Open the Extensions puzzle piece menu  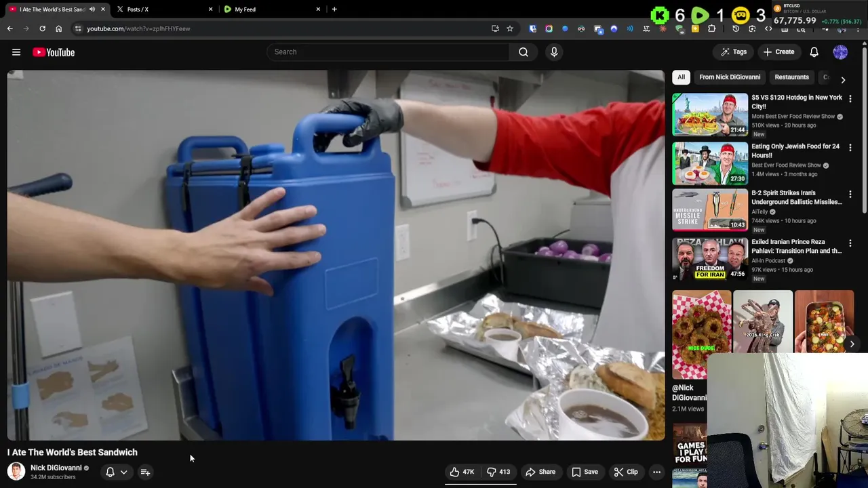(x=711, y=28)
